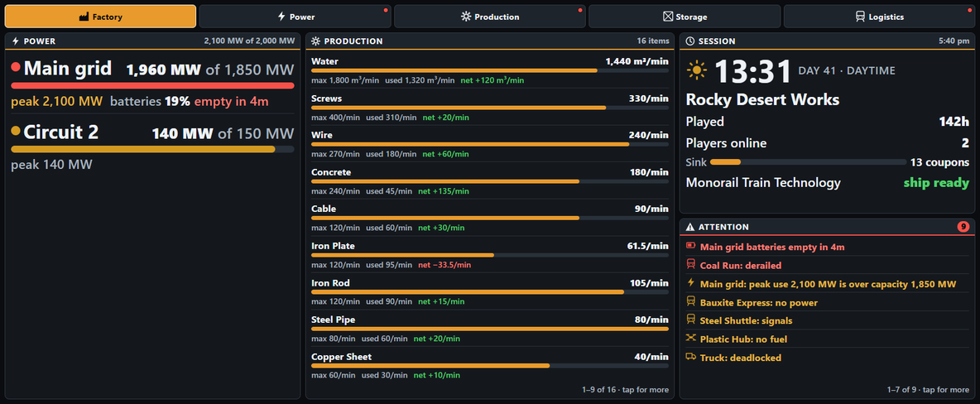Open the Storage tab
The image size is (980, 404).
click(x=685, y=17)
